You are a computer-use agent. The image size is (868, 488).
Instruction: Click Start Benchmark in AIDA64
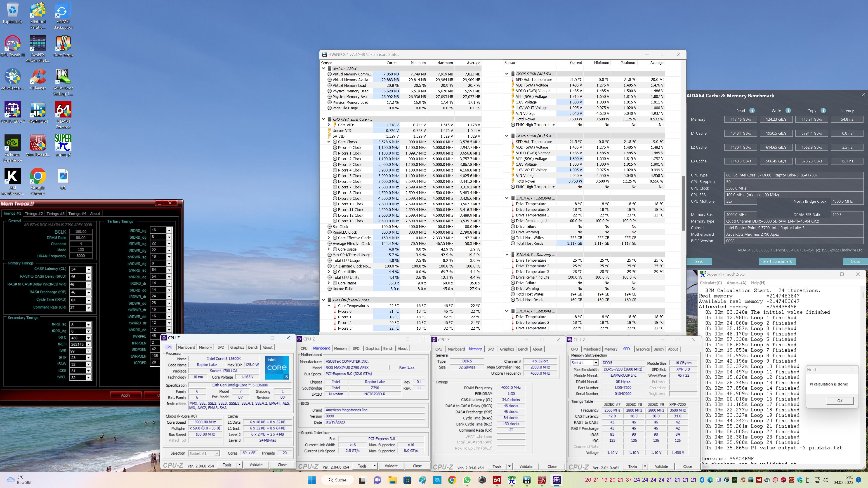(x=777, y=261)
